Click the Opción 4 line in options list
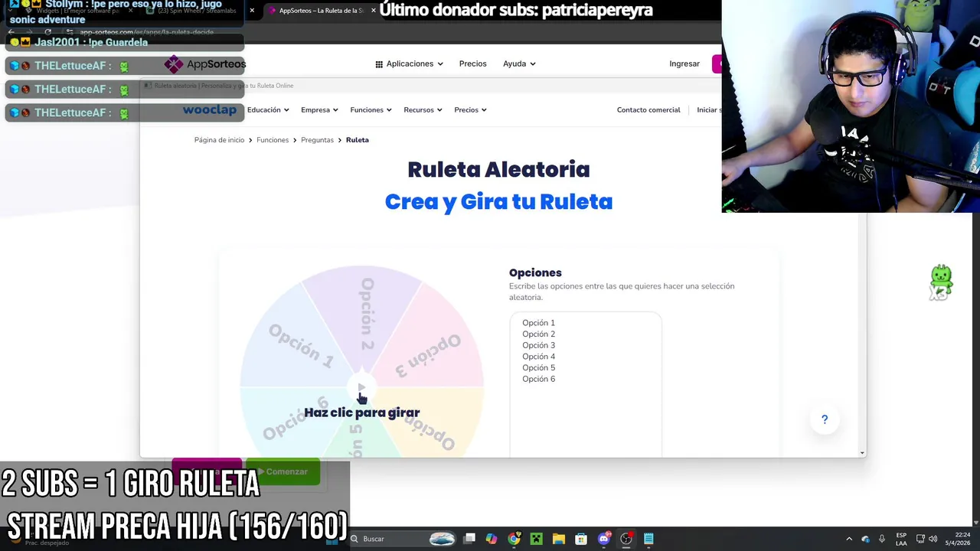The width and height of the screenshot is (980, 551). click(x=538, y=357)
